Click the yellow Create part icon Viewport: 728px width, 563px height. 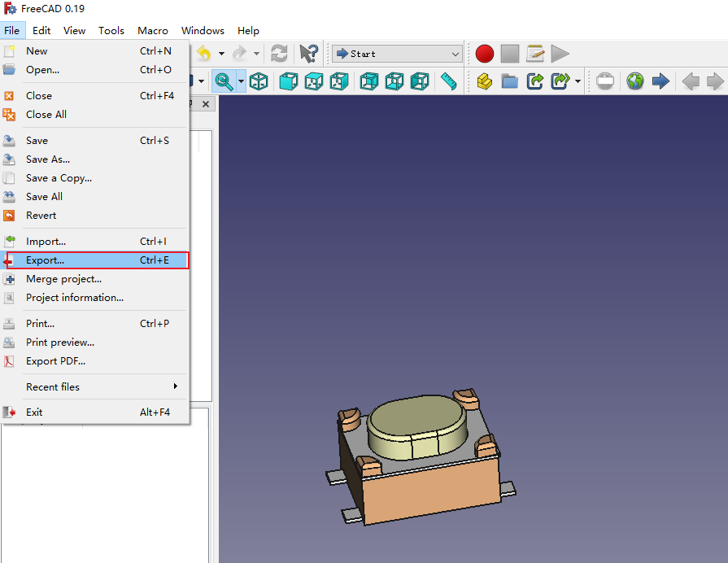pyautogui.click(x=484, y=81)
